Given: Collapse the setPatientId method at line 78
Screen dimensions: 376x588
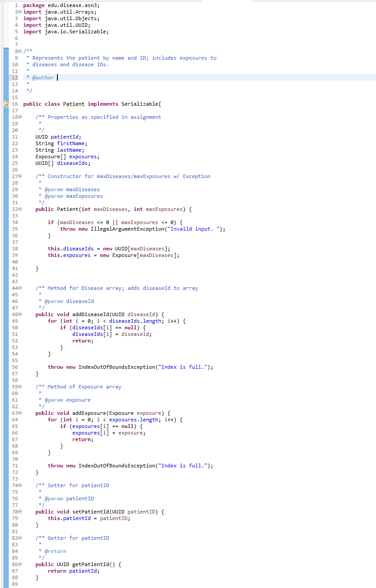Looking at the screenshot, I should pos(19,512).
